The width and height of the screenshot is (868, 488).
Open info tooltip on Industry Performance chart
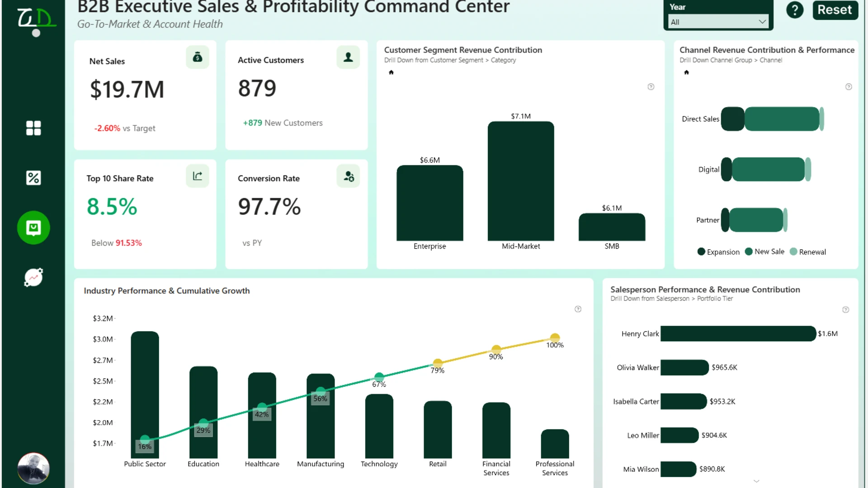[x=578, y=309]
